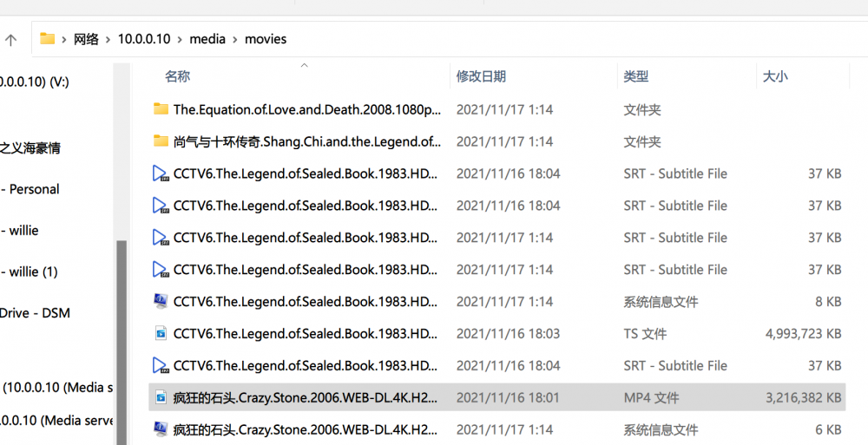868x445 pixels.
Task: Go to 网络 in the breadcrumb path
Action: tap(86, 39)
